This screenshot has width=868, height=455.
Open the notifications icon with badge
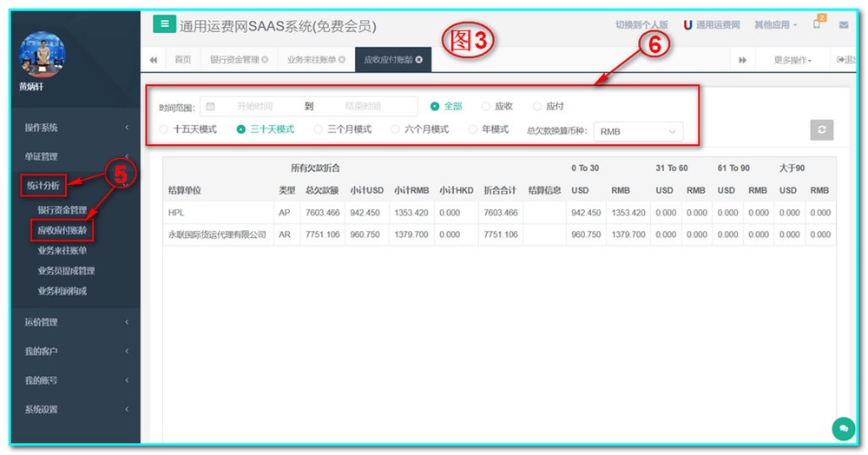pos(818,23)
